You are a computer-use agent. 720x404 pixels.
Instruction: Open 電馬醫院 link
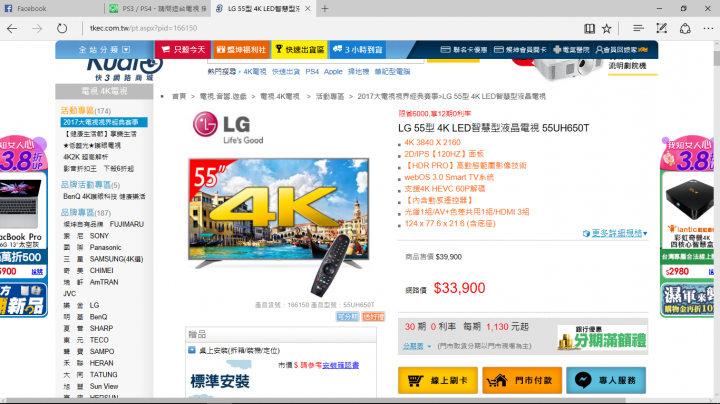[x=571, y=50]
